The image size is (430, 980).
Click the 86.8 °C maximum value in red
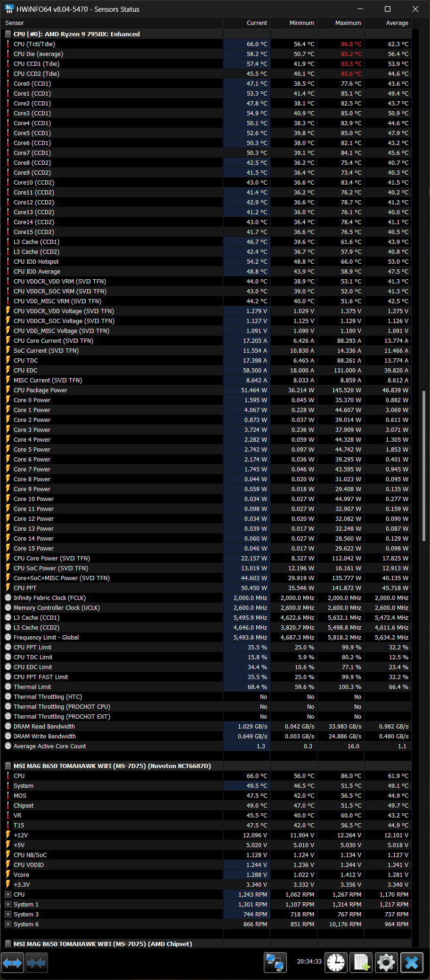(351, 44)
